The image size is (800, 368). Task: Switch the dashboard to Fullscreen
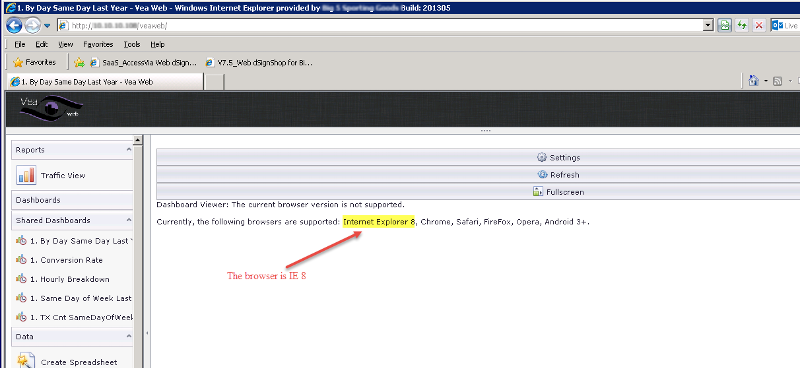(x=478, y=192)
